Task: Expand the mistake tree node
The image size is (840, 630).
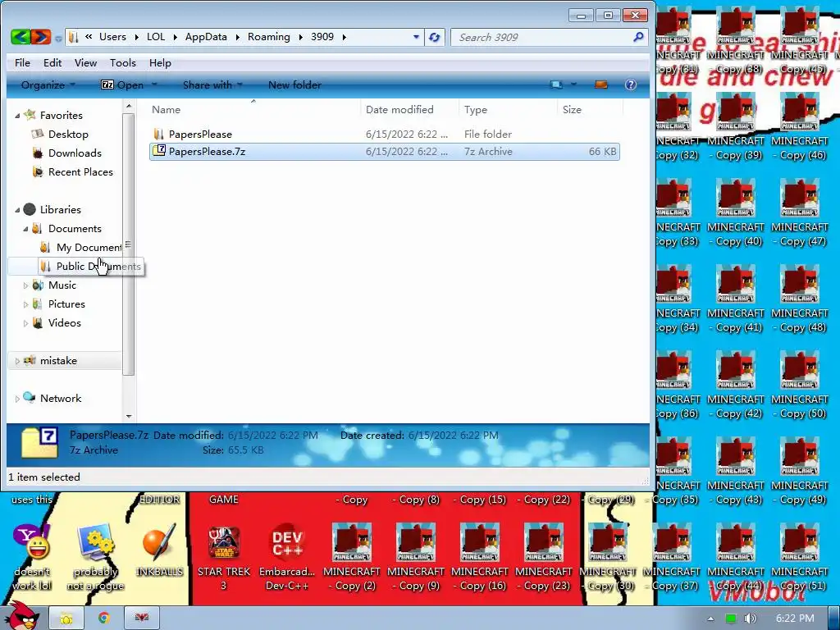Action: tap(17, 361)
